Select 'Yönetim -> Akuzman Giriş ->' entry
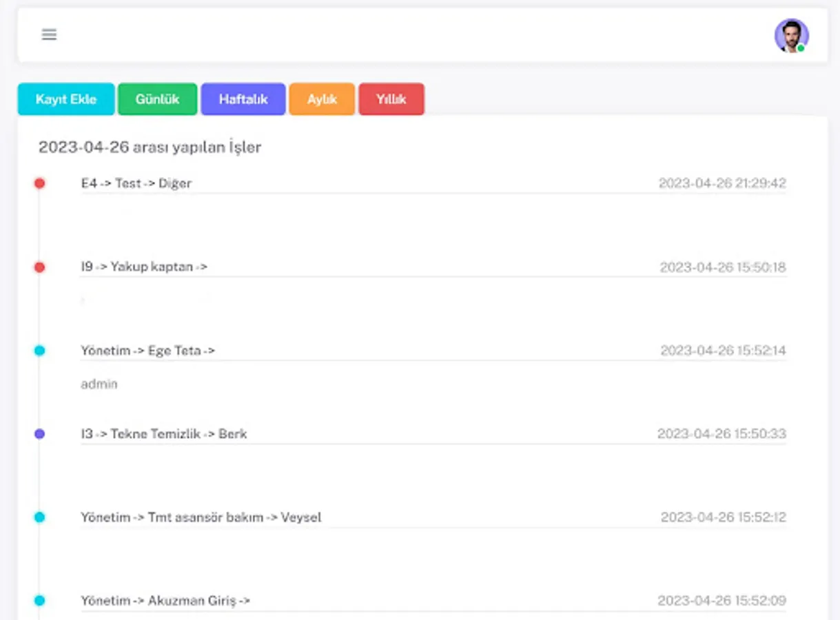 click(x=165, y=601)
